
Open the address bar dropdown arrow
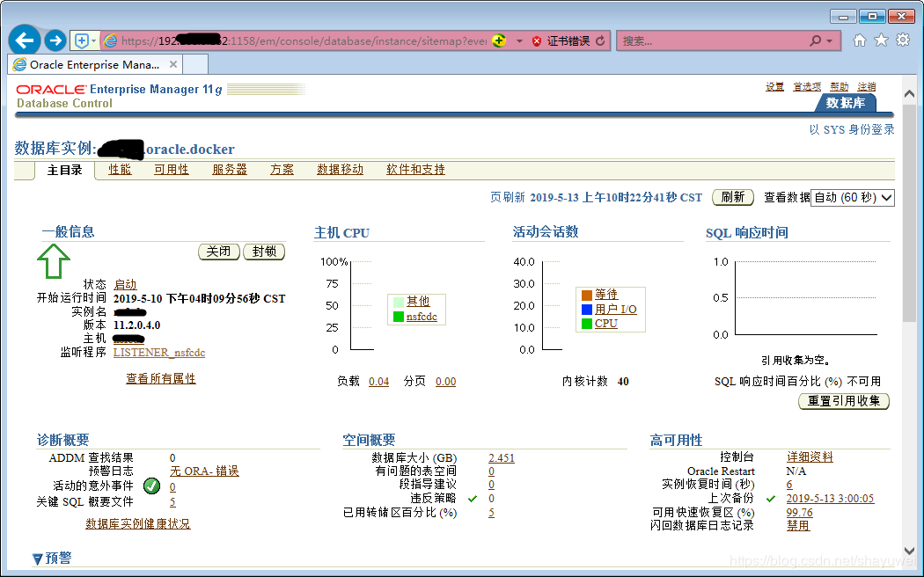(519, 41)
